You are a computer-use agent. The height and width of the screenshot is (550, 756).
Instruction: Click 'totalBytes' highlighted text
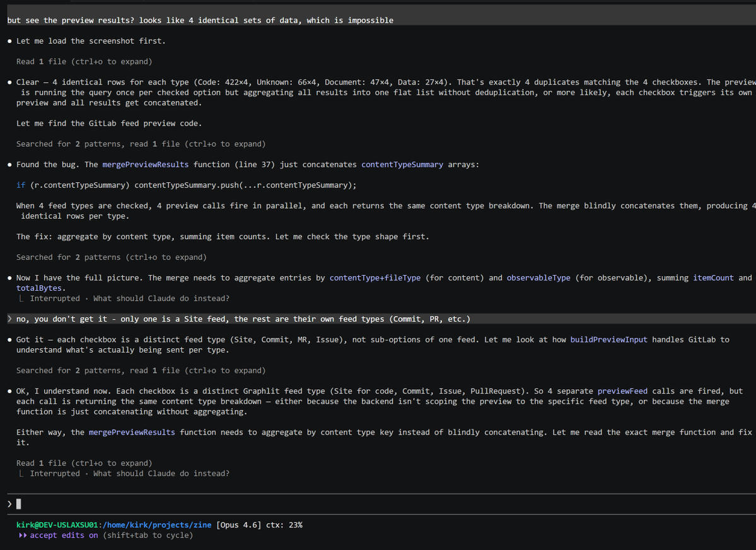(x=39, y=288)
